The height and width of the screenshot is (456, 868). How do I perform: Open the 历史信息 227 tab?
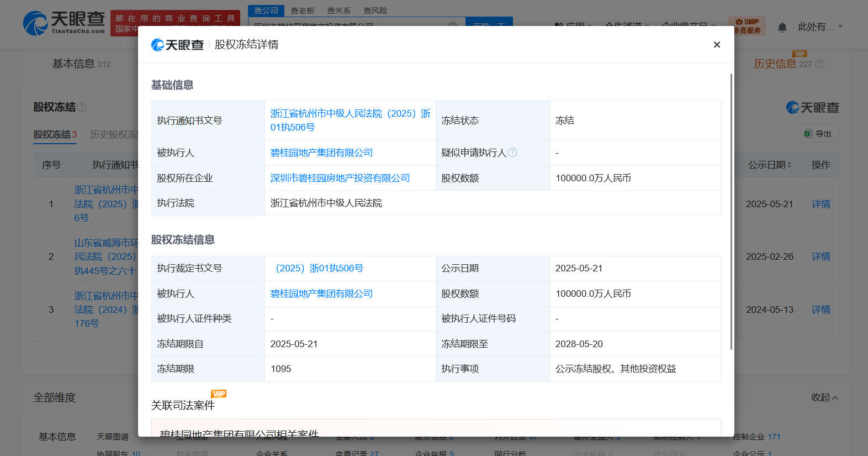(x=782, y=64)
